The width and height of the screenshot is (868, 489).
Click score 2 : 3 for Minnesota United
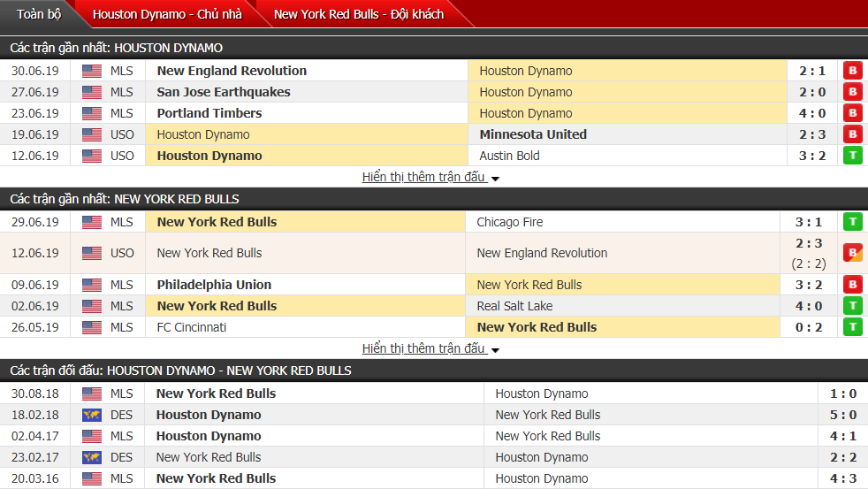pyautogui.click(x=812, y=134)
